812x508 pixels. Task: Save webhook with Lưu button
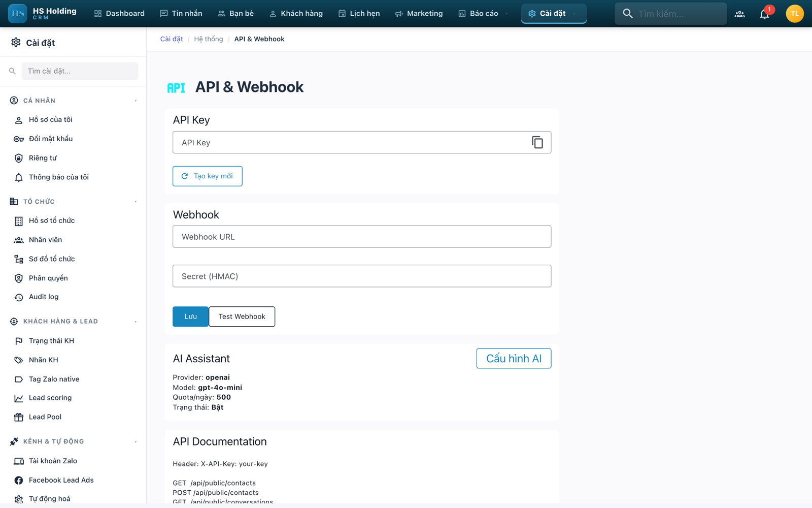coord(190,316)
